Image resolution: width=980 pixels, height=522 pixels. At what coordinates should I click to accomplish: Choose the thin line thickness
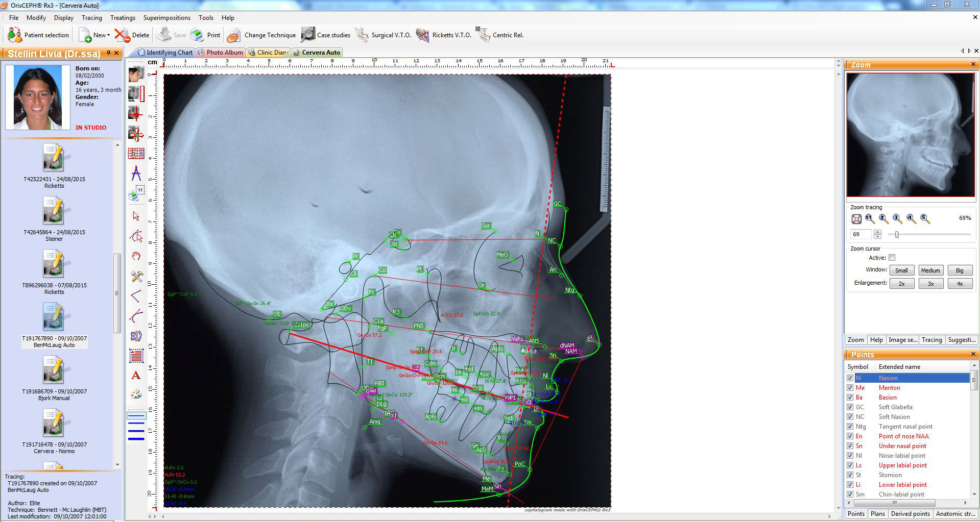click(x=136, y=416)
